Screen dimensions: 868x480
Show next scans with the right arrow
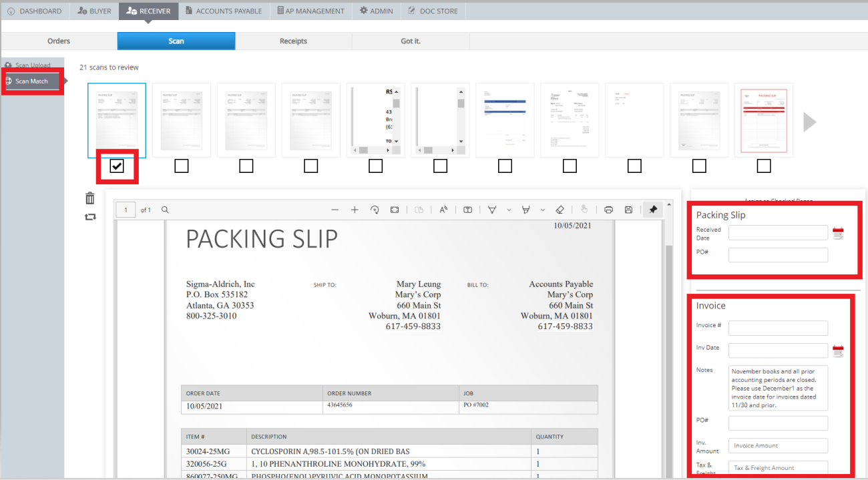[x=809, y=122]
